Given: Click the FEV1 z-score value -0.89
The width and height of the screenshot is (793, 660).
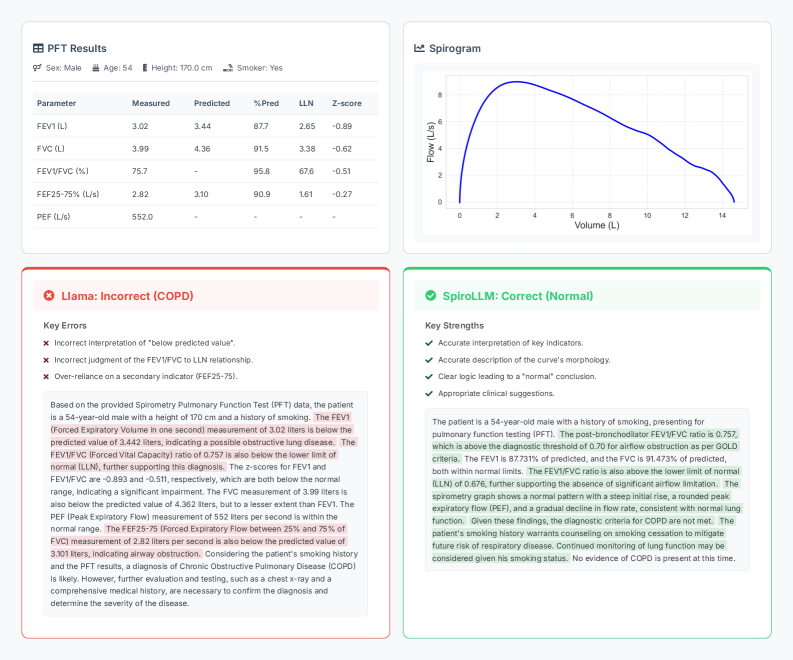Looking at the screenshot, I should (342, 126).
